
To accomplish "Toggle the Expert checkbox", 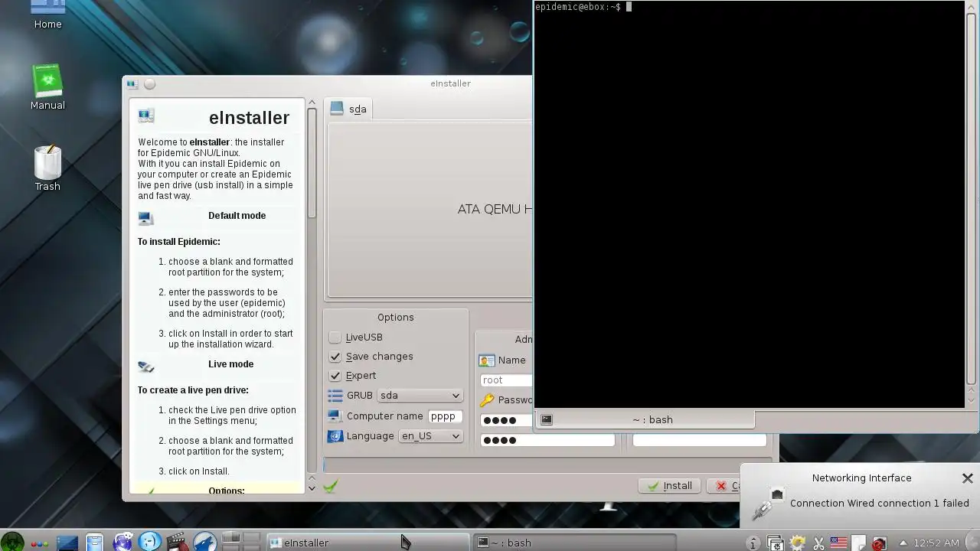I will [x=335, y=376].
